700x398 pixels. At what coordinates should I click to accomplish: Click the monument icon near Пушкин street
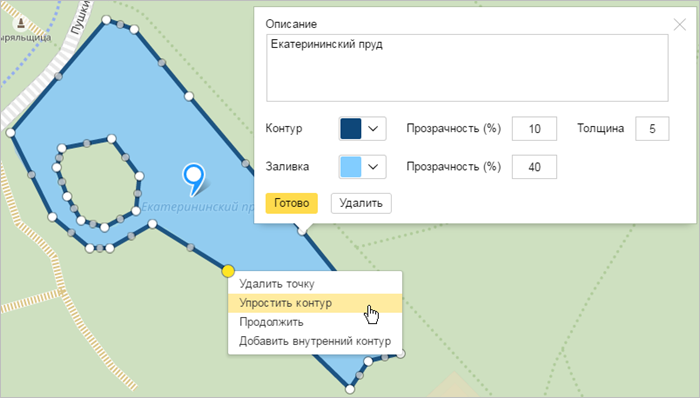[20, 23]
